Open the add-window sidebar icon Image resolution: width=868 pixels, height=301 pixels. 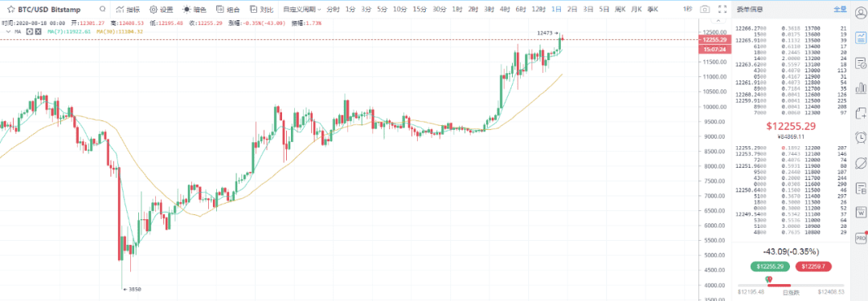[861, 113]
